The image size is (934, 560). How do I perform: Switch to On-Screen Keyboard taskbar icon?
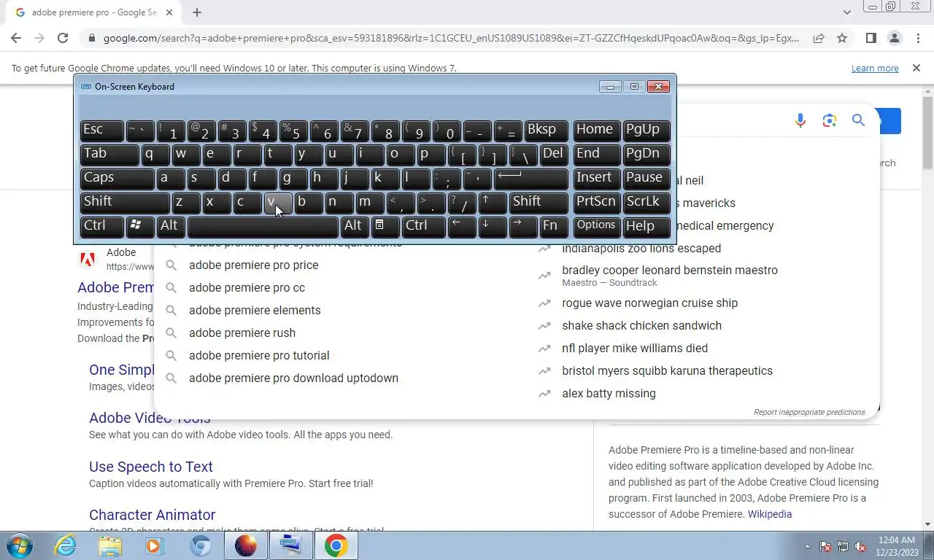click(x=290, y=545)
